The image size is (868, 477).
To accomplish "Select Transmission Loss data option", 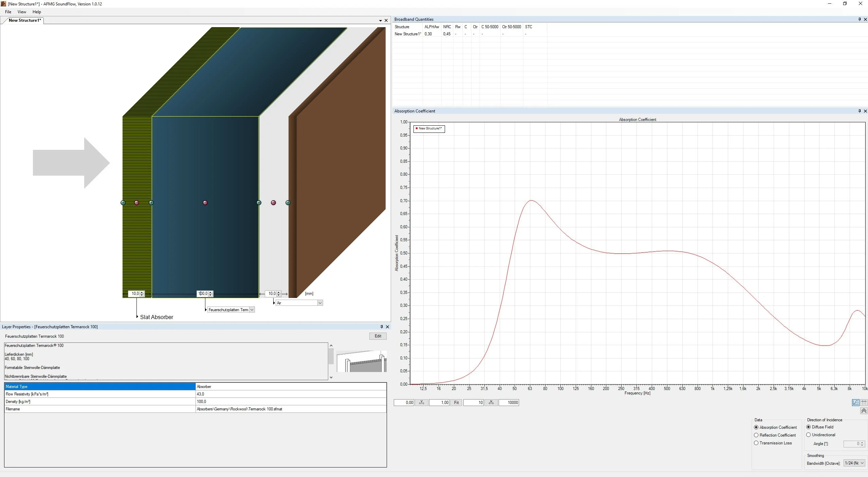I will (773, 443).
